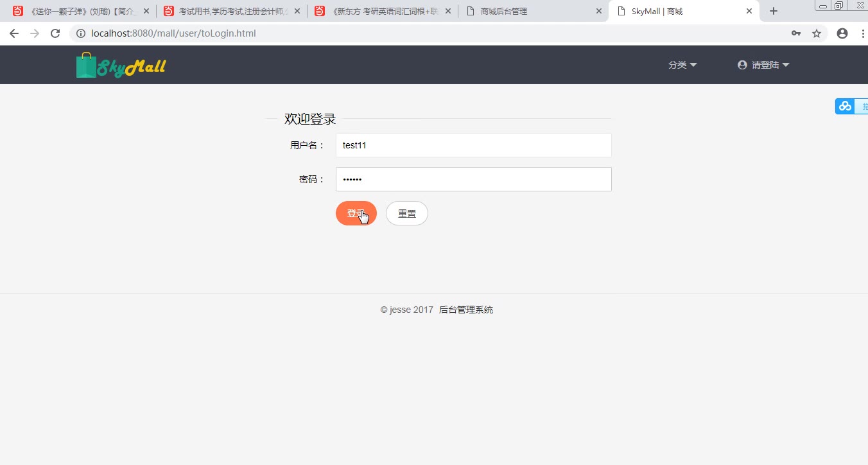Click the © jesse 2017 footer text
868x465 pixels.
point(407,310)
